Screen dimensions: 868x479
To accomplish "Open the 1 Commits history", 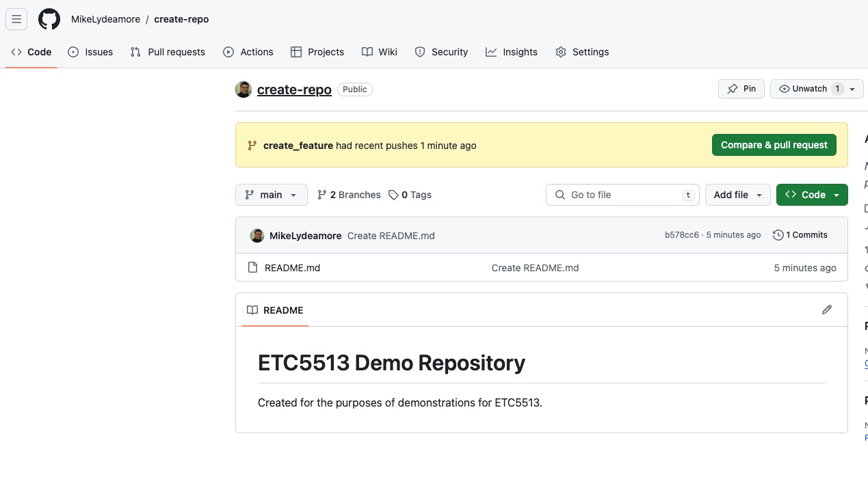I will (800, 235).
